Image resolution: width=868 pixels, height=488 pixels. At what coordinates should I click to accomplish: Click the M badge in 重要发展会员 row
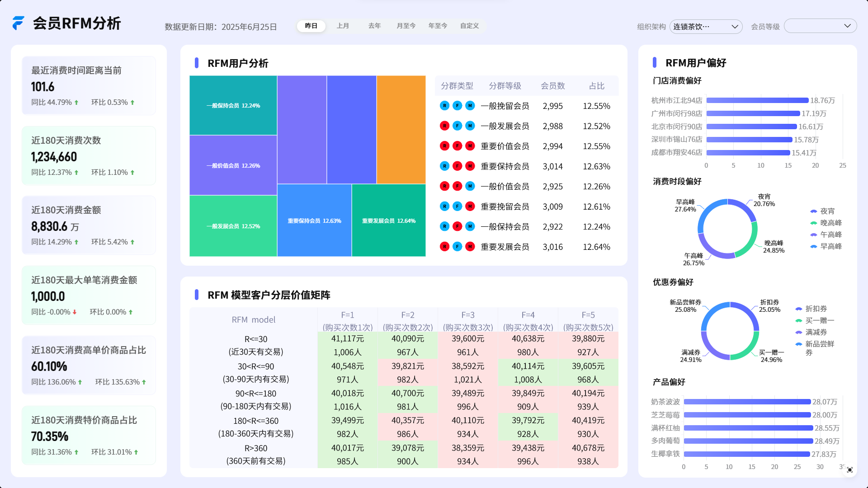[470, 247]
